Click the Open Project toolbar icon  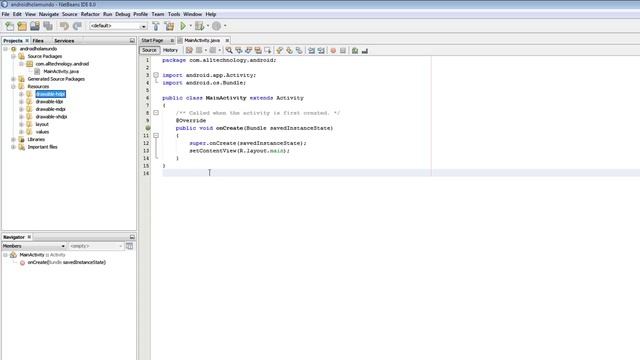[35, 26]
